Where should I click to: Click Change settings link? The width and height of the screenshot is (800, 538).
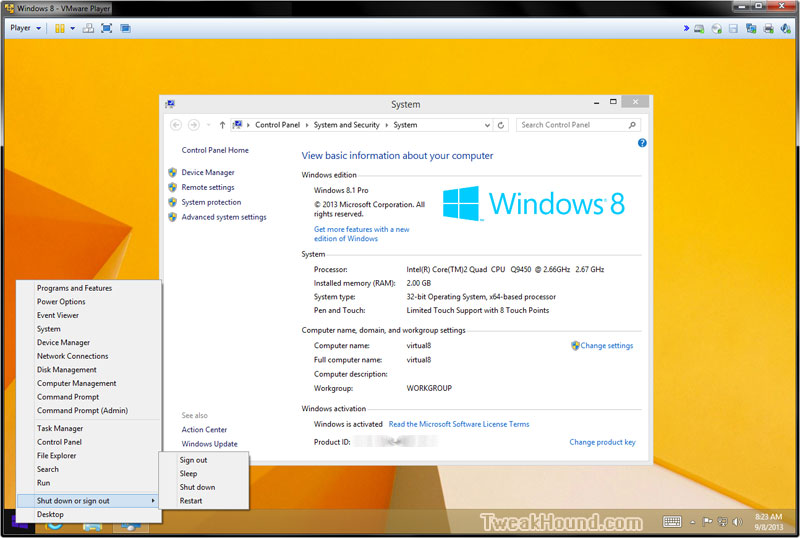[x=607, y=346]
